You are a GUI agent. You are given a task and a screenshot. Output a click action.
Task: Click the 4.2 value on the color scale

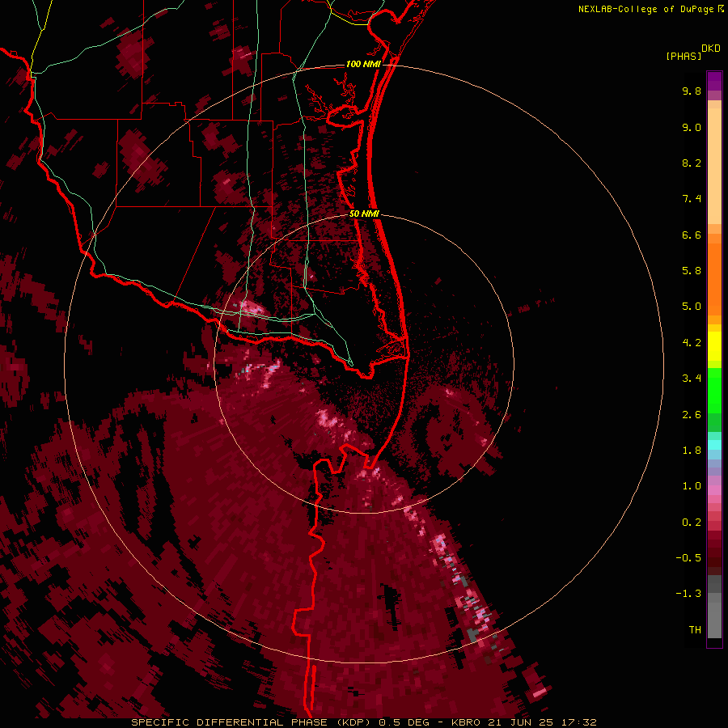[x=692, y=343]
